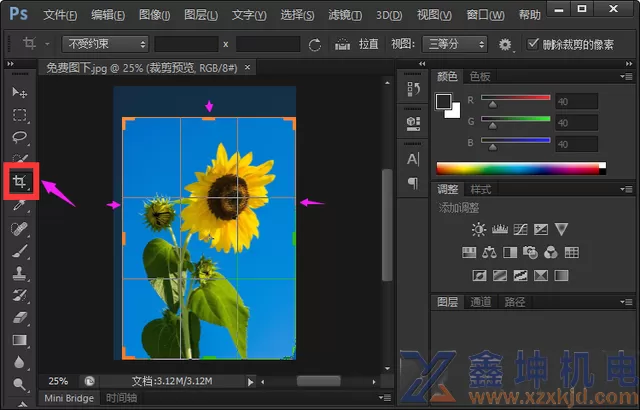Switch to the 色板 tab

[480, 76]
